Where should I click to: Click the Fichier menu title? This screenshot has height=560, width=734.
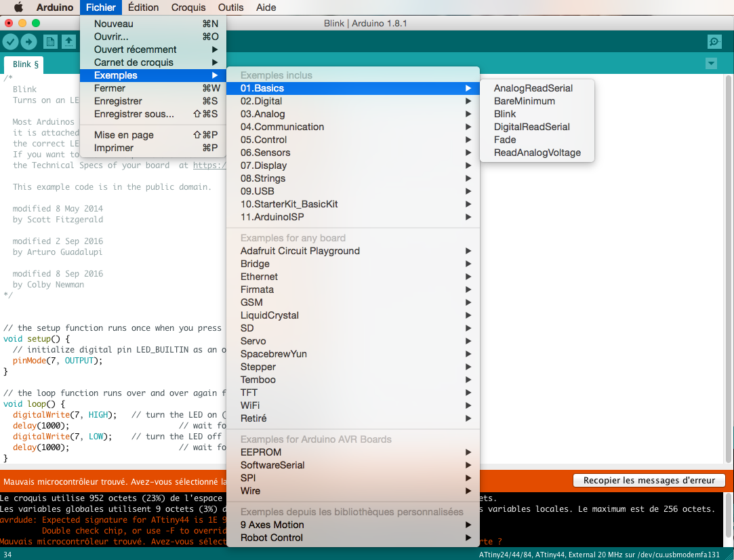[x=100, y=7]
